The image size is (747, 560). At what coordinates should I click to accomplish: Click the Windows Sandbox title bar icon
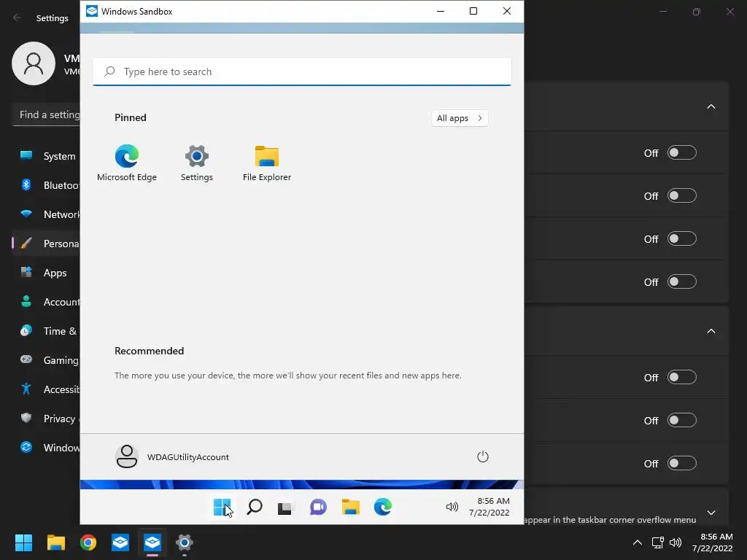click(91, 11)
